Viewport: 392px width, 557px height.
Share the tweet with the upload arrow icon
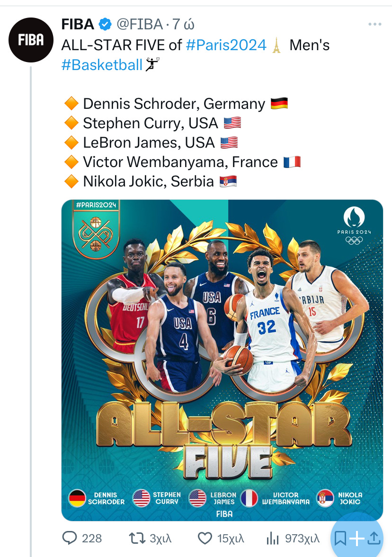point(374,539)
